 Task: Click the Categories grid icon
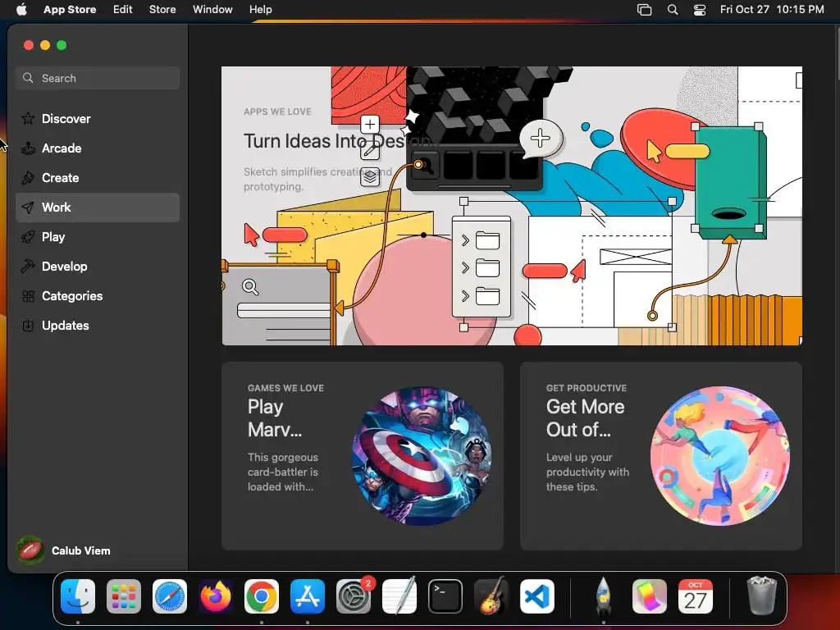(28, 295)
